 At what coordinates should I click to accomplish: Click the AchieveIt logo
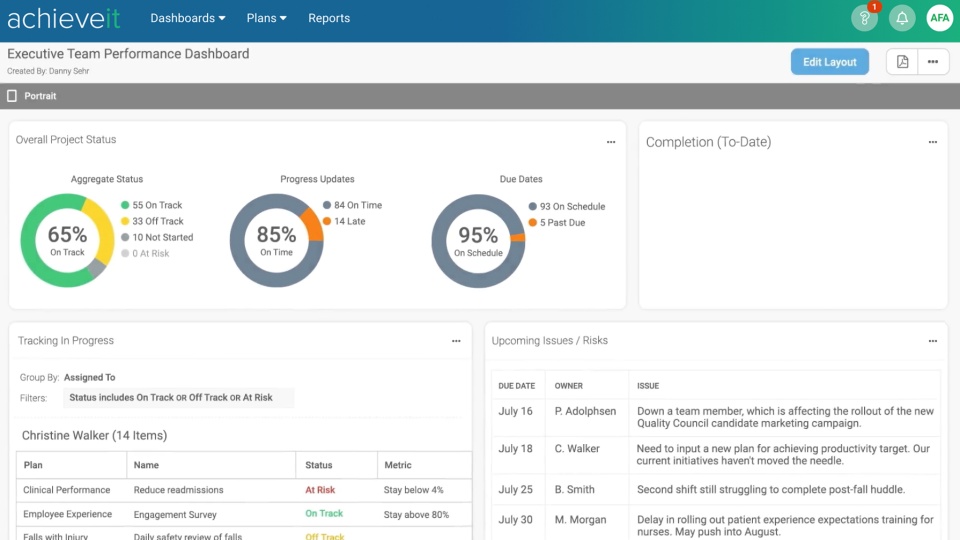(x=64, y=18)
